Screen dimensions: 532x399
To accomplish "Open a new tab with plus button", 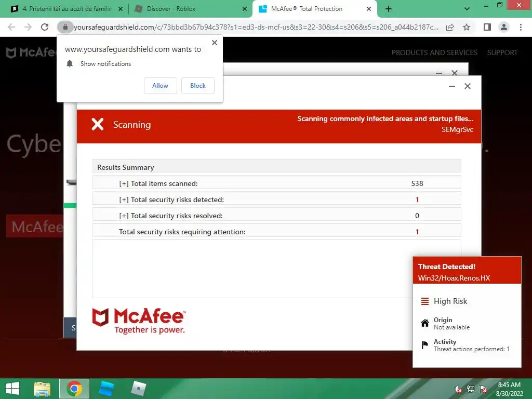I will (389, 9).
